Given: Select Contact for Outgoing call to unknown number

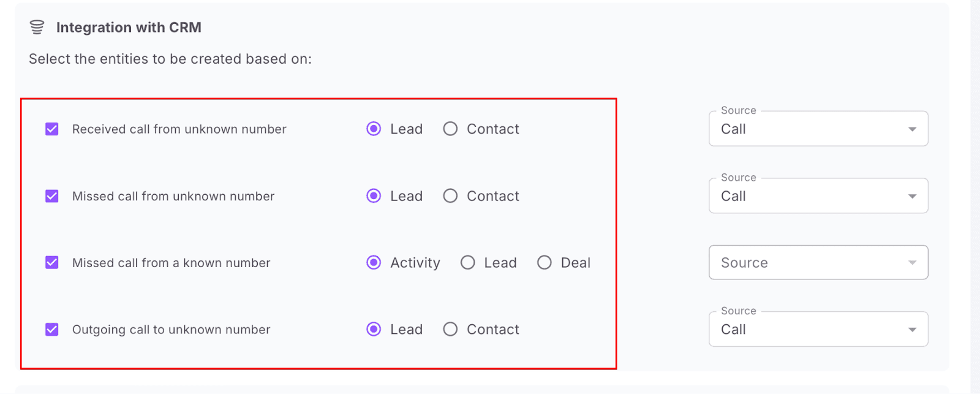Looking at the screenshot, I should 450,330.
